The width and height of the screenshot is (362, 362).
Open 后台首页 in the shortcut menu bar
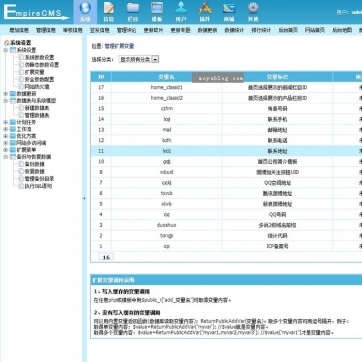tap(288, 30)
